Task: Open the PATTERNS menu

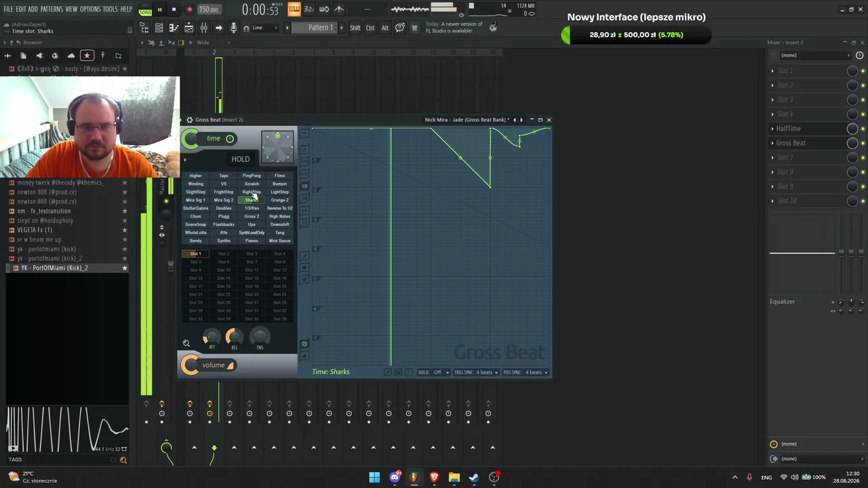Action: tap(52, 9)
